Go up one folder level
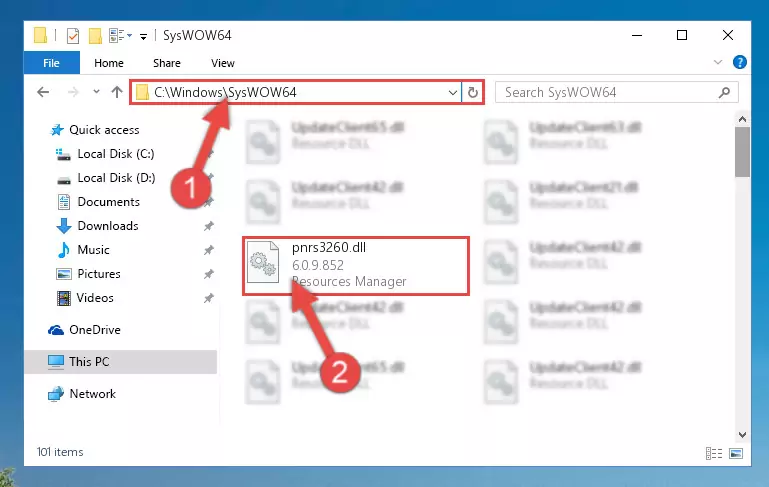The height and width of the screenshot is (487, 769). tap(117, 92)
